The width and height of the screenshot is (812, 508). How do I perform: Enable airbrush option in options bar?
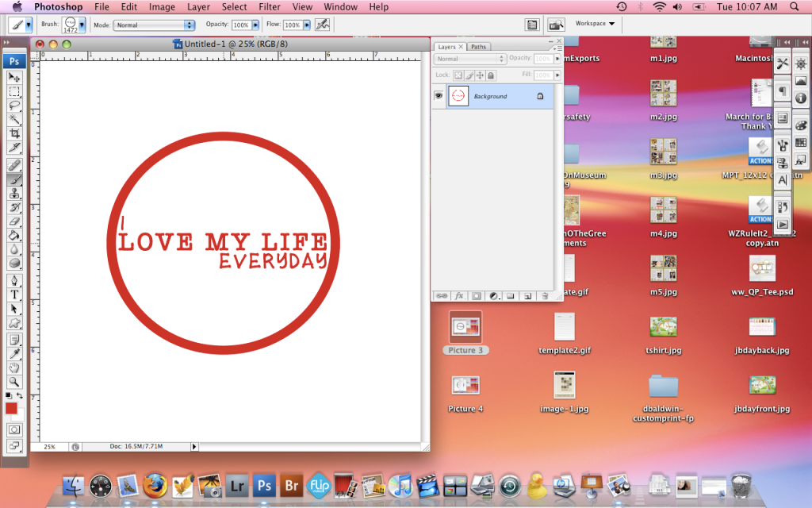[x=322, y=25]
